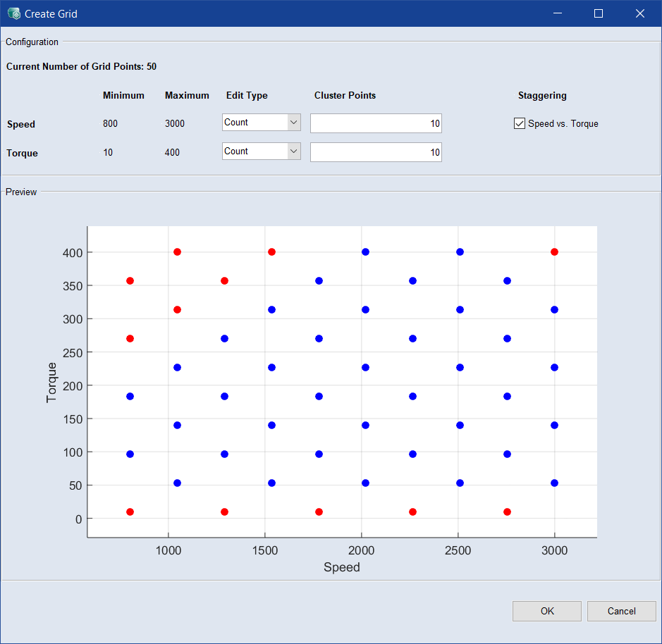662x644 pixels.
Task: Focus the Torque Cluster Points input field
Action: [376, 152]
